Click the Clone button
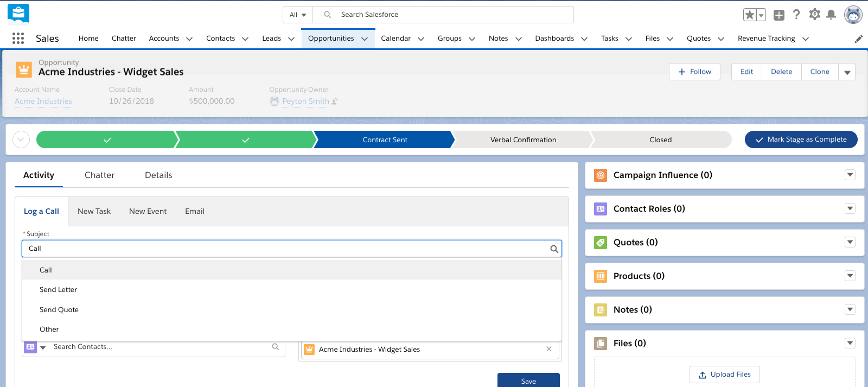Image resolution: width=868 pixels, height=387 pixels. (820, 72)
